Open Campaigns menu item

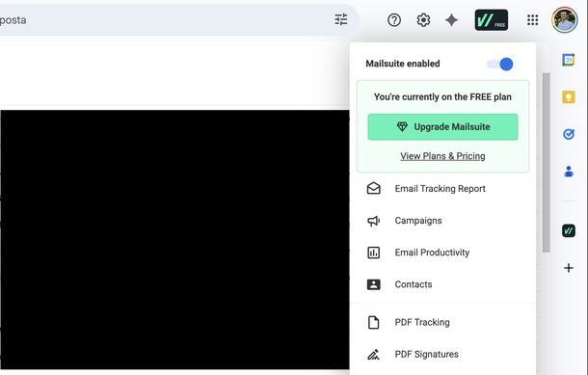click(442, 221)
